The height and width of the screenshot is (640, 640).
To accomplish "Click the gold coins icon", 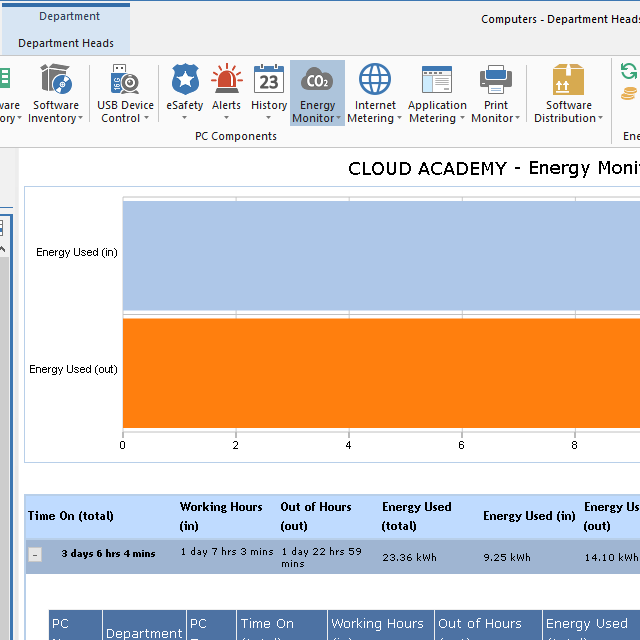I will 629,93.
